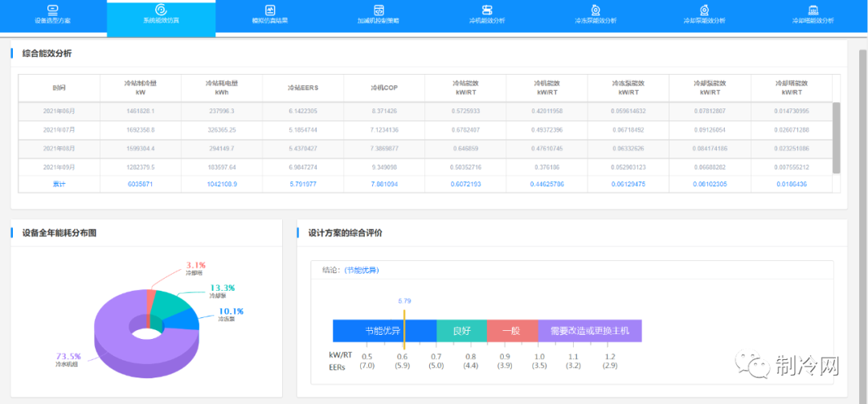Viewport: 868px width, 404px height.
Task: Click the 冷却塔能效 kW/RT column header
Action: click(791, 88)
